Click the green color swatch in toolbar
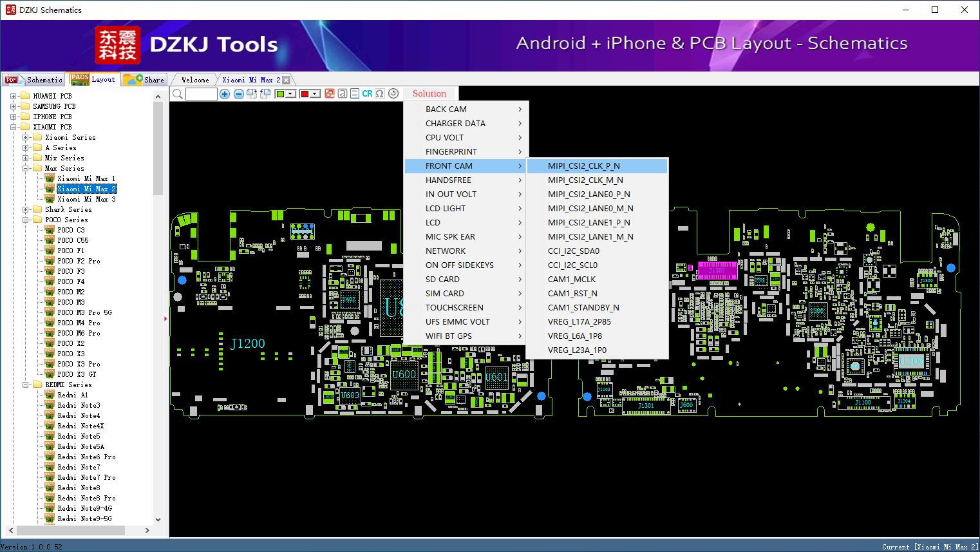The image size is (980, 552). pos(281,94)
